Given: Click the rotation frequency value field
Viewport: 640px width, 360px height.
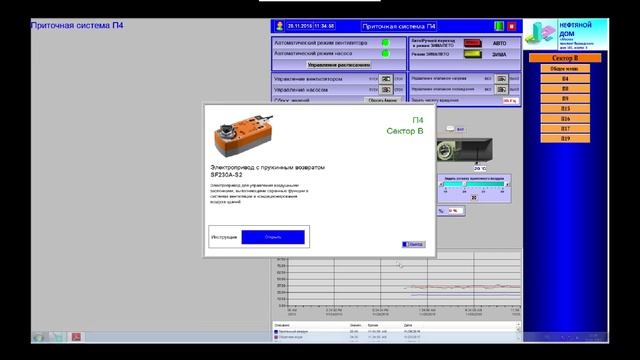Looking at the screenshot, I should (x=510, y=100).
